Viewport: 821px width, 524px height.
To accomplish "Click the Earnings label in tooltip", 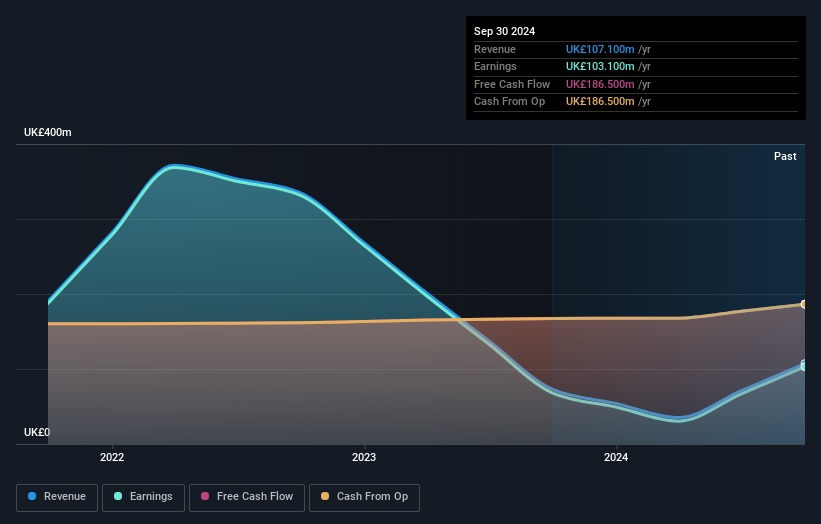I will tap(495, 66).
